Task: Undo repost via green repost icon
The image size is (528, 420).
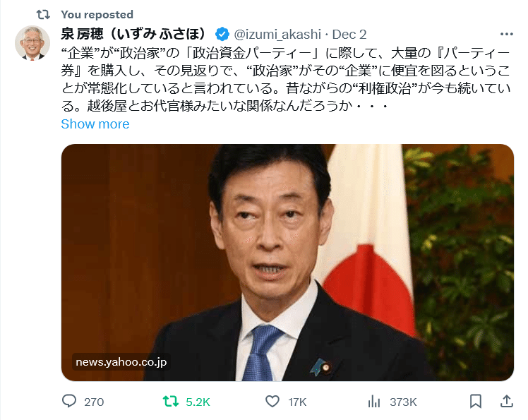Action: point(170,402)
